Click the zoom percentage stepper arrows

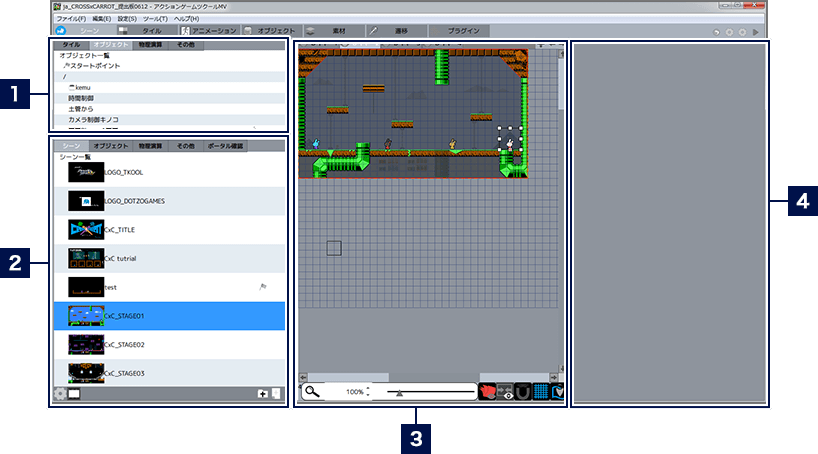(367, 392)
